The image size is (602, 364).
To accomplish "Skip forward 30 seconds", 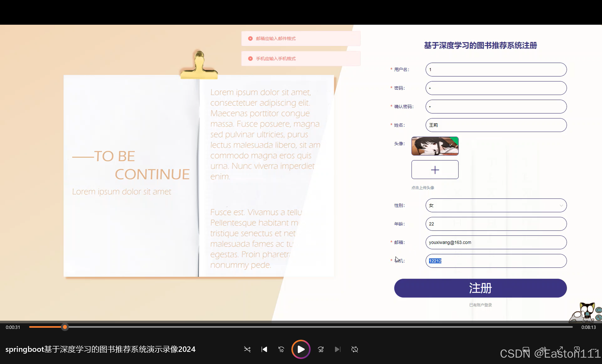I will point(321,350).
